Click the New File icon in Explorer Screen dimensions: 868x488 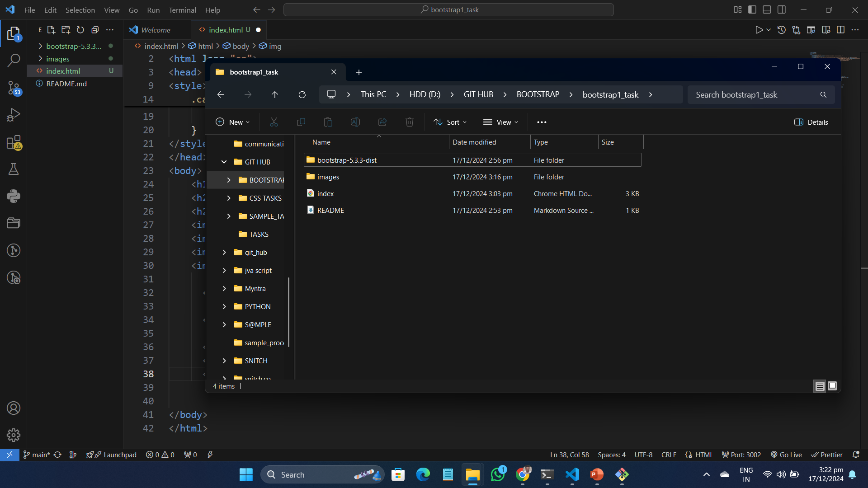click(x=51, y=30)
